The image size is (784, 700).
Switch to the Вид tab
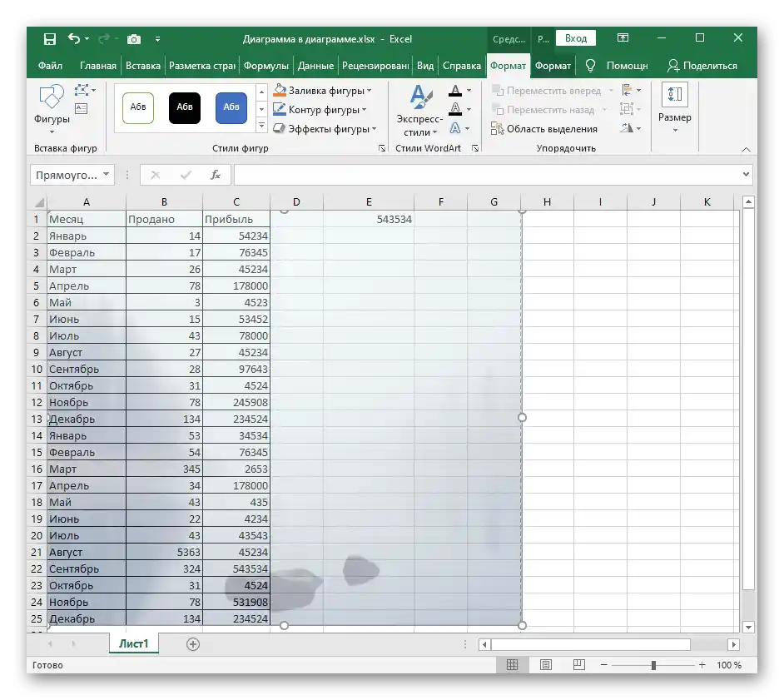pyautogui.click(x=425, y=66)
